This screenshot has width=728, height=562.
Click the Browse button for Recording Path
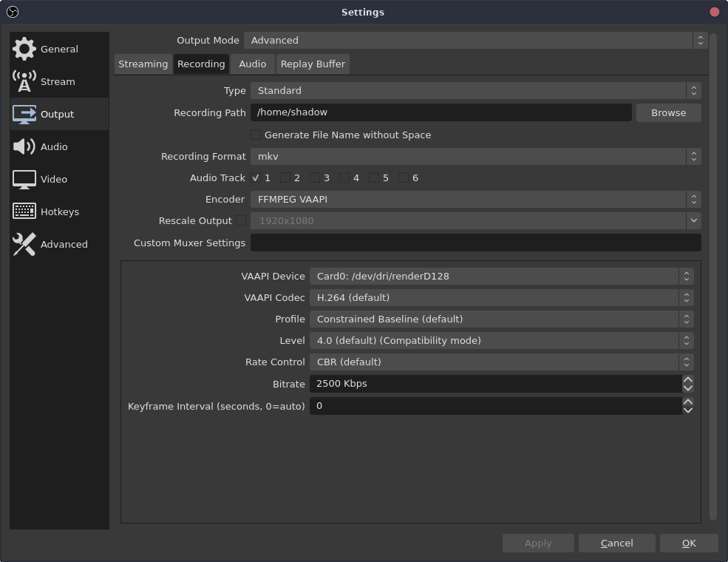coord(668,112)
